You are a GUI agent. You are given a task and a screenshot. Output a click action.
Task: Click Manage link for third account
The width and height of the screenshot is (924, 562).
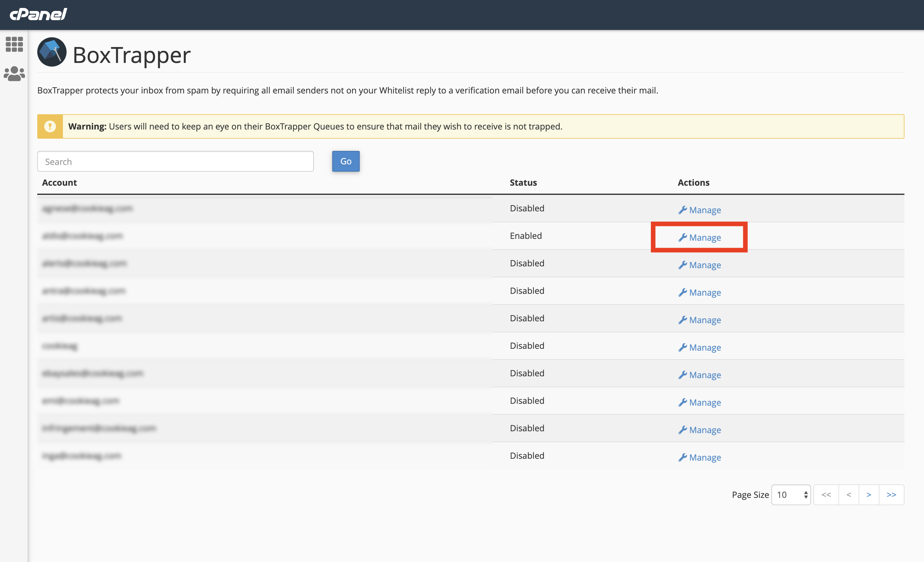tap(705, 265)
